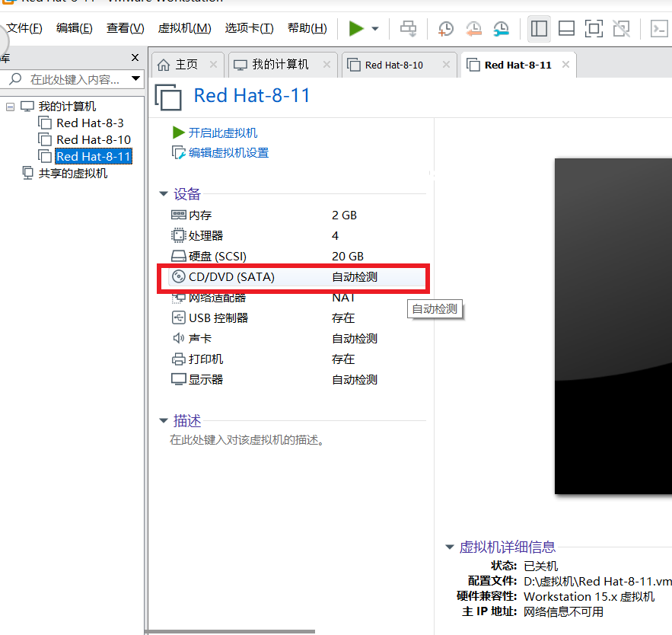
Task: Take a snapshot of this virtual machine
Action: tap(446, 29)
